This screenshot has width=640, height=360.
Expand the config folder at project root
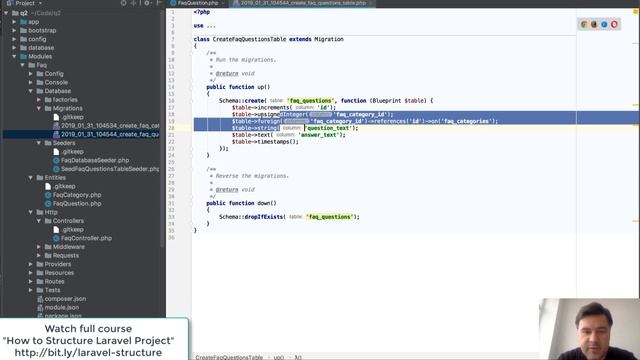click(15, 39)
